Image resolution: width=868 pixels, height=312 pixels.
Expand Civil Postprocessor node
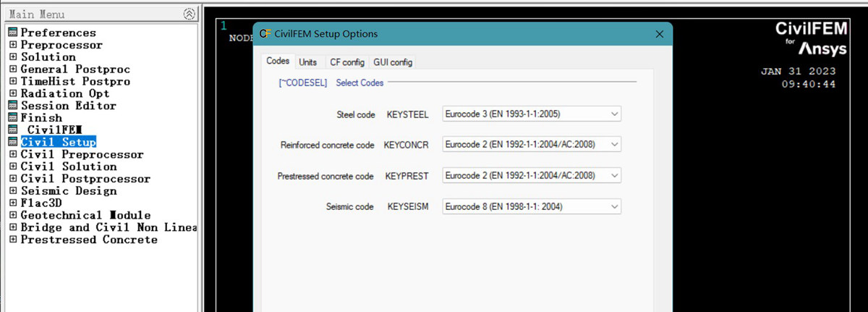click(12, 179)
